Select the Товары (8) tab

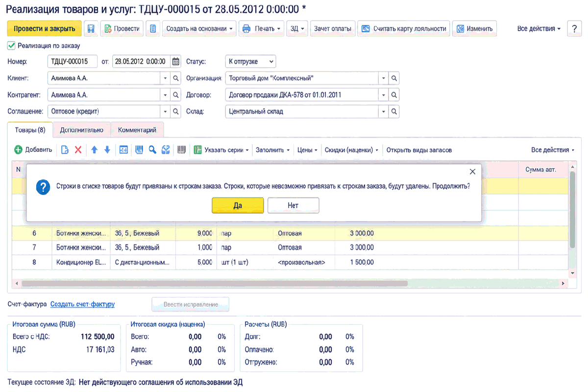point(30,130)
